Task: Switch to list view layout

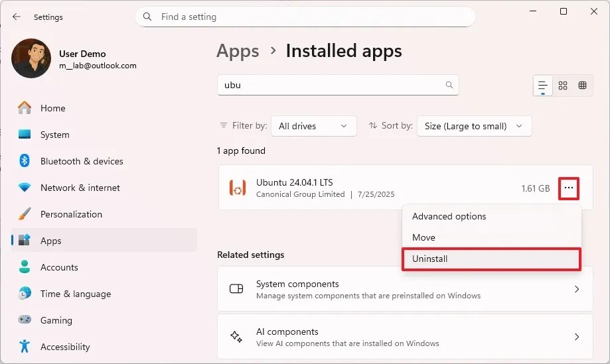Action: (x=543, y=86)
